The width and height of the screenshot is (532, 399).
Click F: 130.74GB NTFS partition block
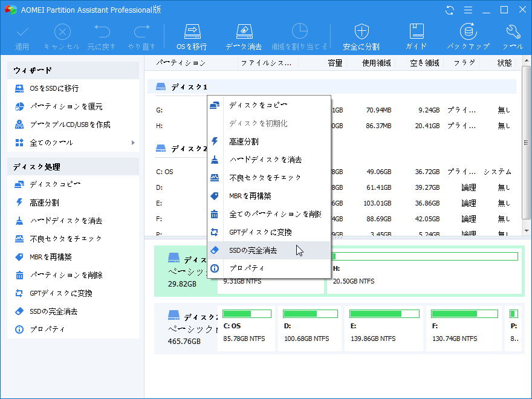coord(464,328)
